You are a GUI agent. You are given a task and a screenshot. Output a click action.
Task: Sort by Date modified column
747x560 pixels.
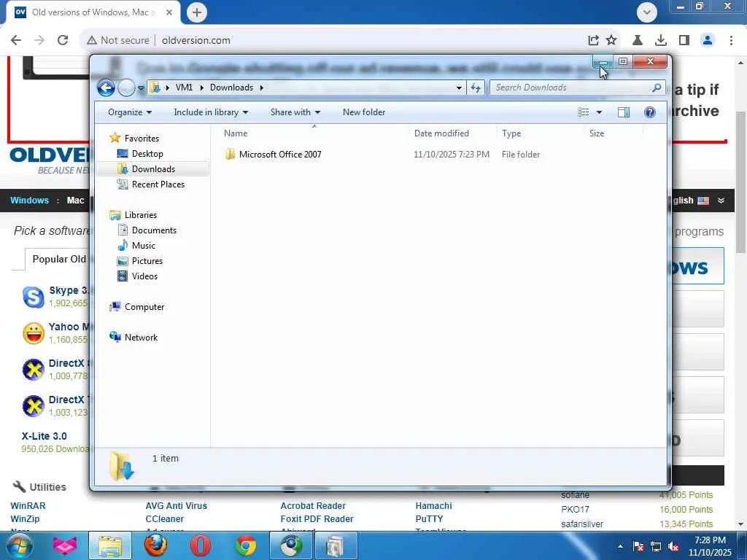pos(441,133)
